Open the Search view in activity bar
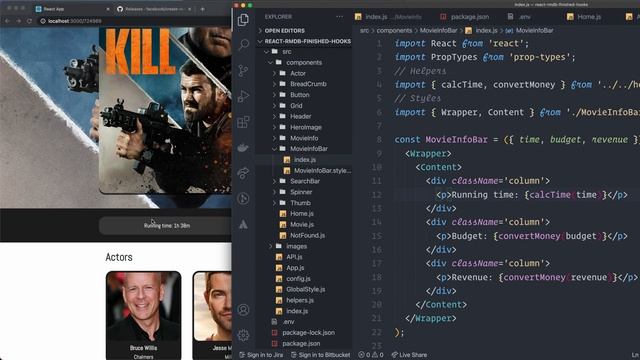Image resolution: width=640 pixels, height=360 pixels. 243,44
